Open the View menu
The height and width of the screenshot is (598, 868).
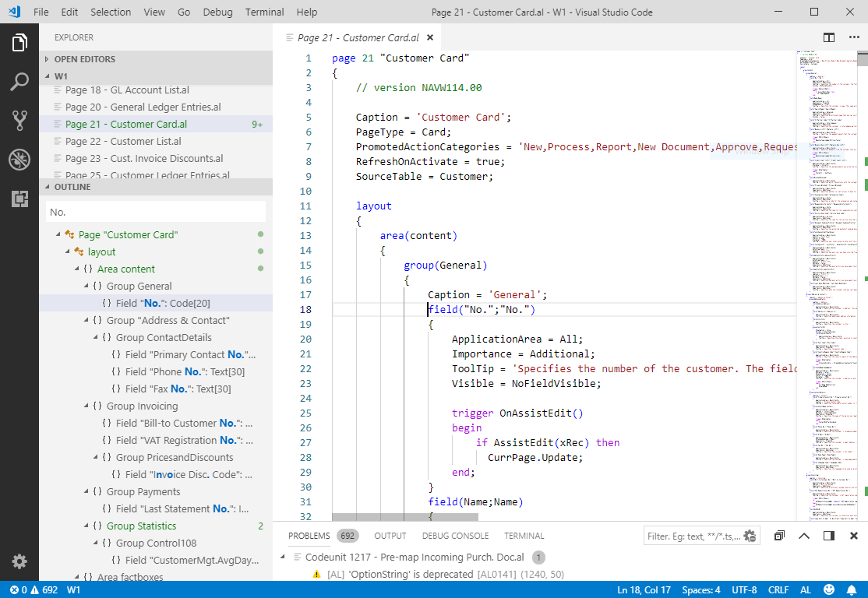coord(154,12)
